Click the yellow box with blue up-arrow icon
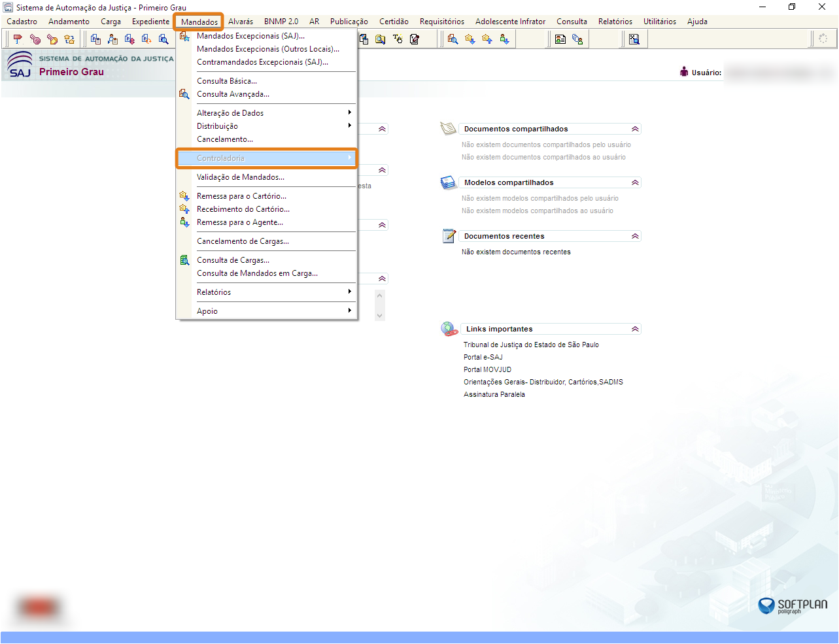 487,39
